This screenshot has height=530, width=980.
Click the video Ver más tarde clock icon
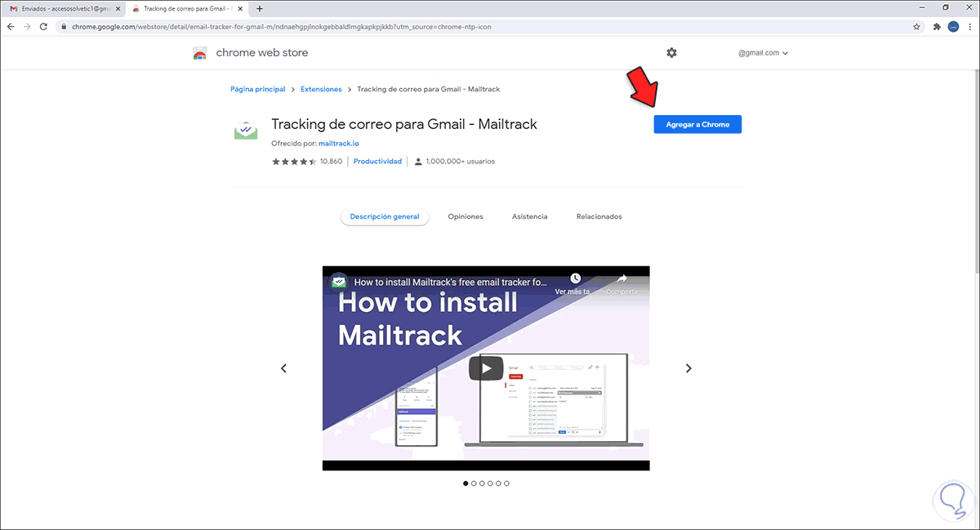click(x=575, y=279)
